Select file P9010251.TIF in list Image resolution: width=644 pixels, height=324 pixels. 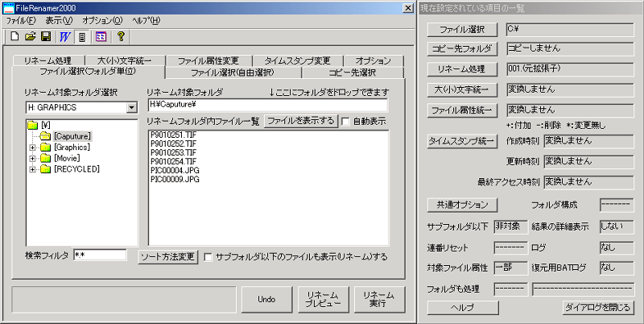pyautogui.click(x=173, y=135)
